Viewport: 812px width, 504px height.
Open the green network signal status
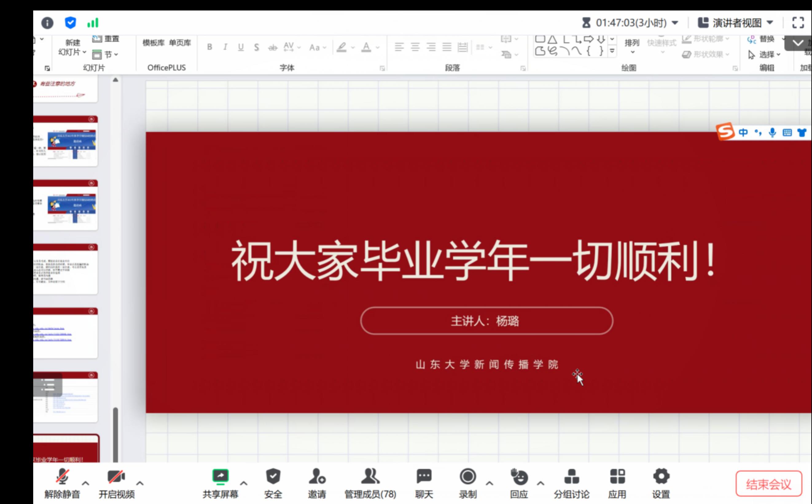(x=93, y=23)
